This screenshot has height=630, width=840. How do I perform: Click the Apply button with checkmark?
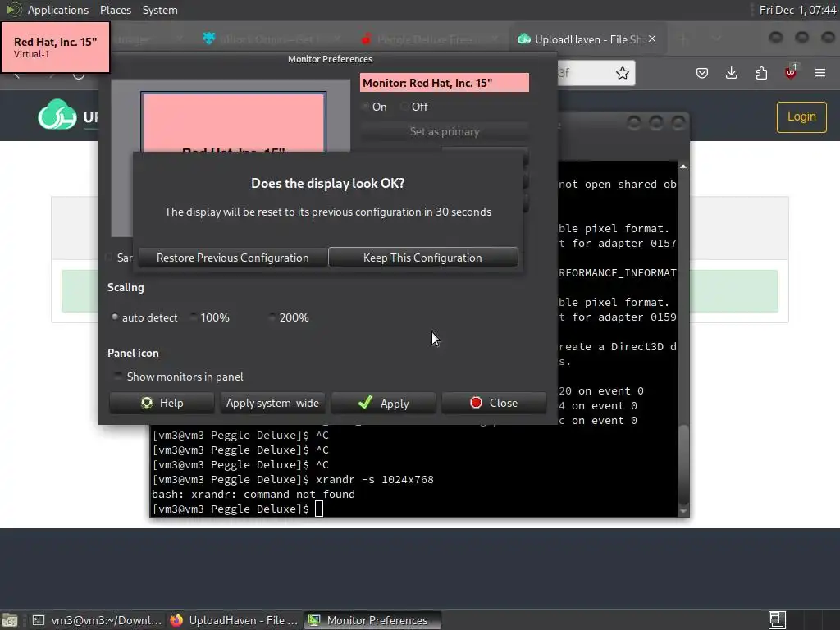(x=384, y=403)
